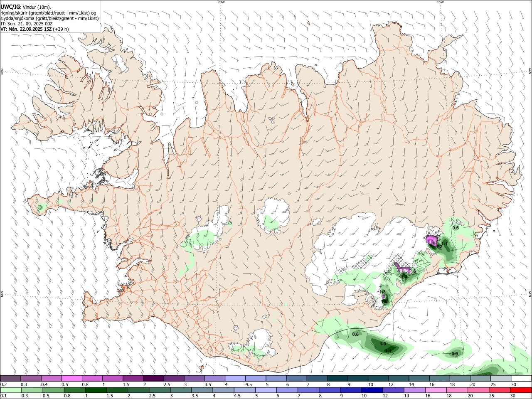The height and width of the screenshot is (399, 532).
Task: Click the '1.1' value below the 1.0 offshore
Action: (x=388, y=351)
